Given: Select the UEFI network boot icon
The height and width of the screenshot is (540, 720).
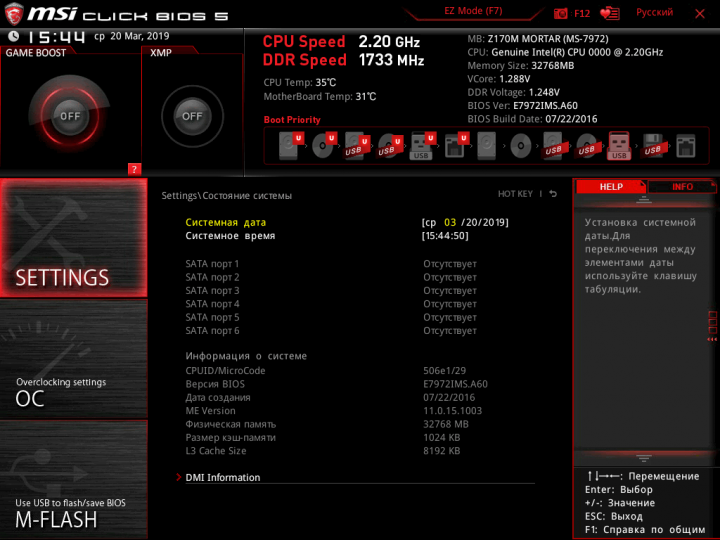Looking at the screenshot, I should (x=456, y=146).
